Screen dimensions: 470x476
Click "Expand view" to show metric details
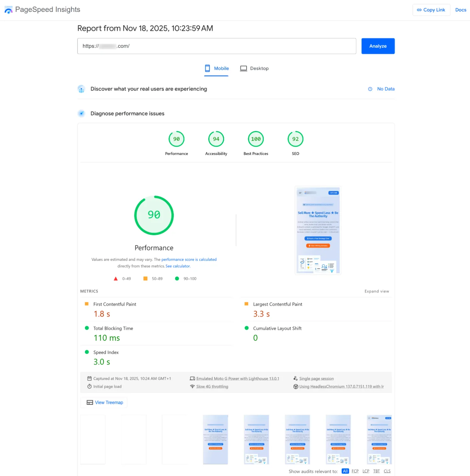pyautogui.click(x=376, y=291)
